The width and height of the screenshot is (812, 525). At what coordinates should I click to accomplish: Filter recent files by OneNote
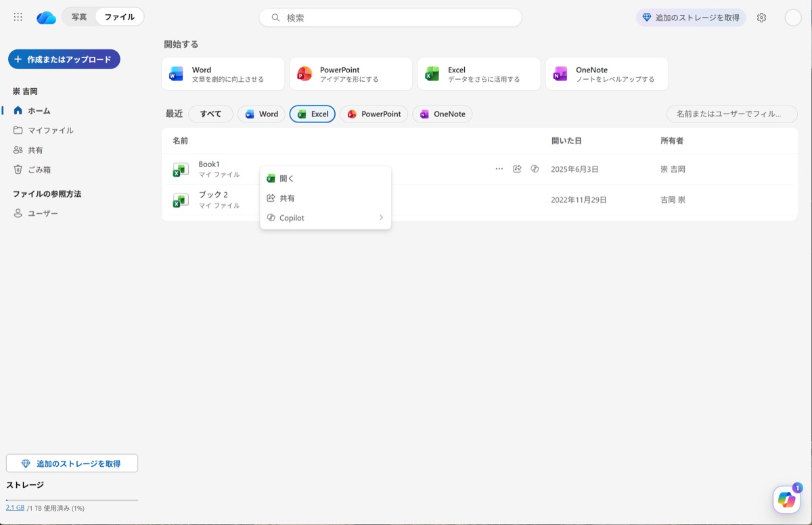coord(443,114)
